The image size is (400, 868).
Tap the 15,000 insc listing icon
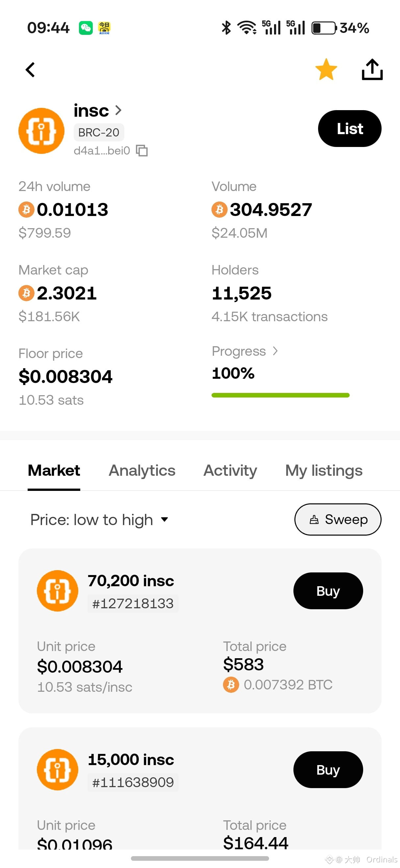point(58,770)
